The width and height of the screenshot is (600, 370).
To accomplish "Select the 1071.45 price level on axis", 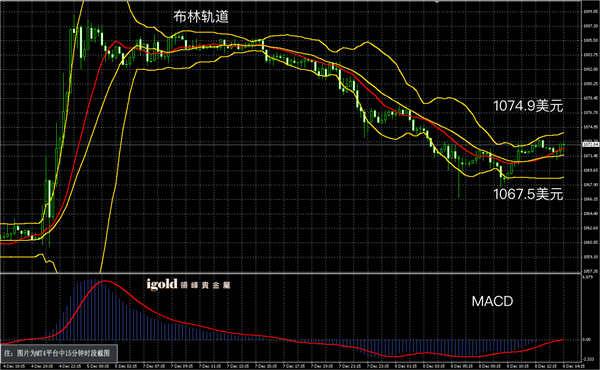I will pyautogui.click(x=591, y=156).
